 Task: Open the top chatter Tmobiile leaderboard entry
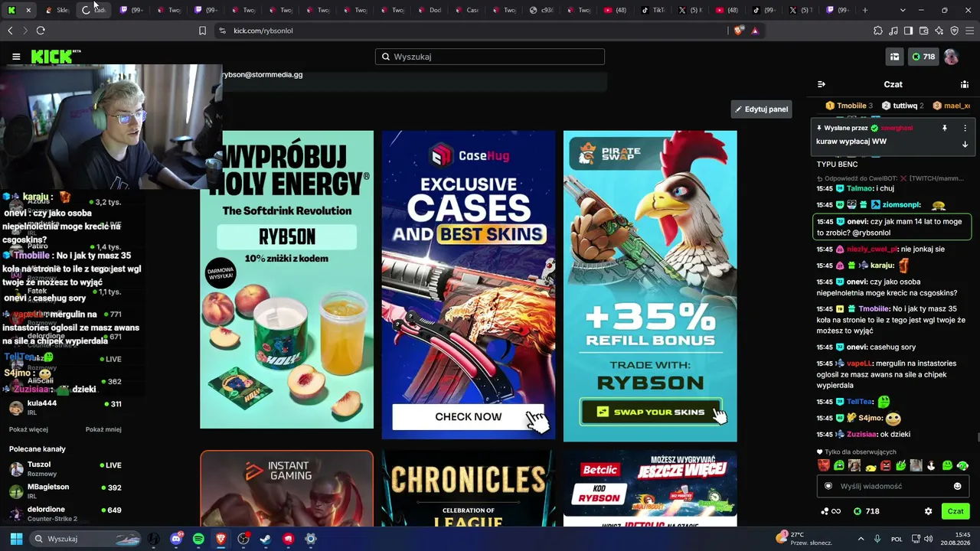coord(850,106)
